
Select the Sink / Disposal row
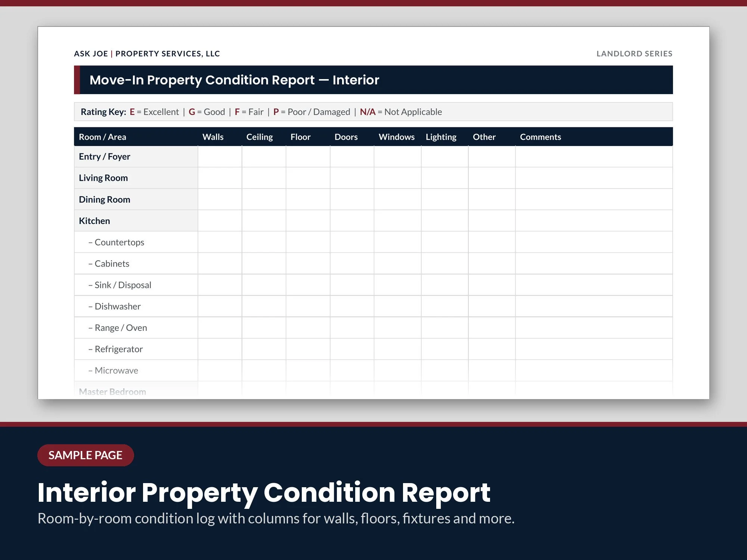click(x=373, y=285)
